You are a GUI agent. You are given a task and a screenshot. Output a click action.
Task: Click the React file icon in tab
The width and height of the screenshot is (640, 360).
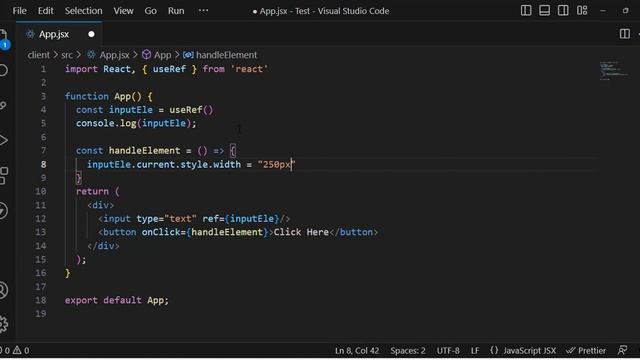30,34
